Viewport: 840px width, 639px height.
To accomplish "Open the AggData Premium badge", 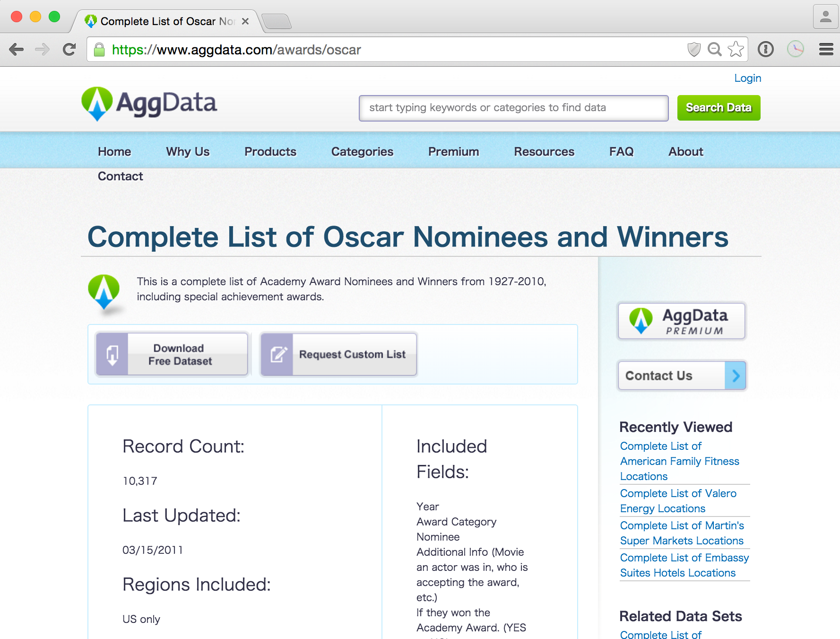I will (681, 321).
